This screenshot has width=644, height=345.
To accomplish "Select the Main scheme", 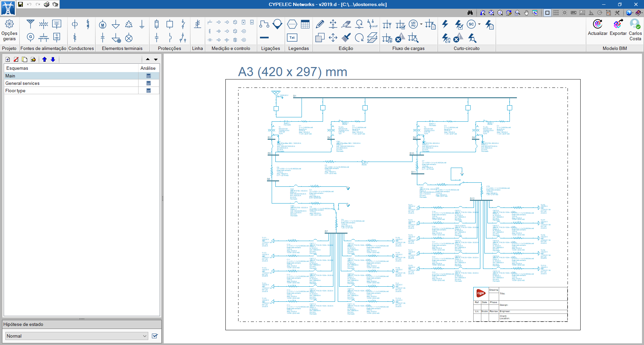I will (x=71, y=76).
